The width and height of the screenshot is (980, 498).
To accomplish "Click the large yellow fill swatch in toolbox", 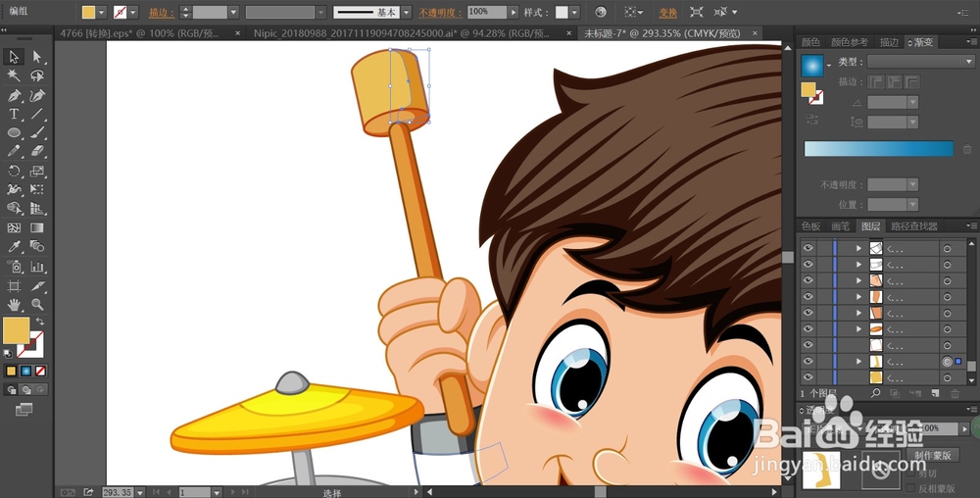I will 17,330.
